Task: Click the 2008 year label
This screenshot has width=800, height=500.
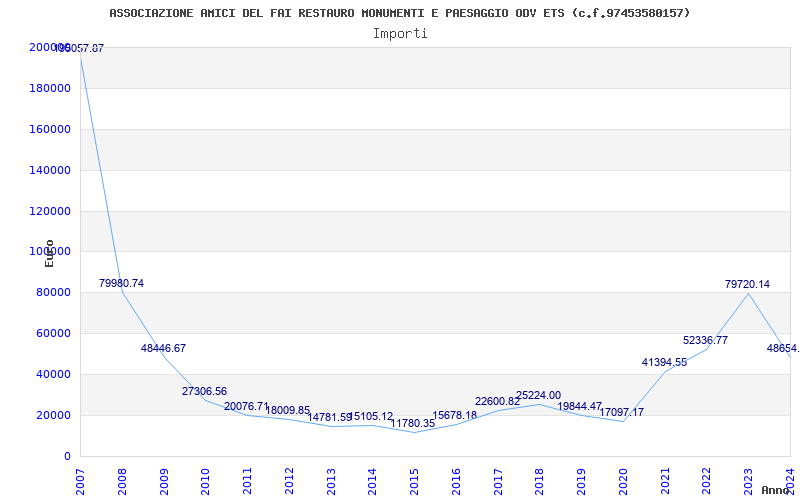Action: (x=122, y=482)
